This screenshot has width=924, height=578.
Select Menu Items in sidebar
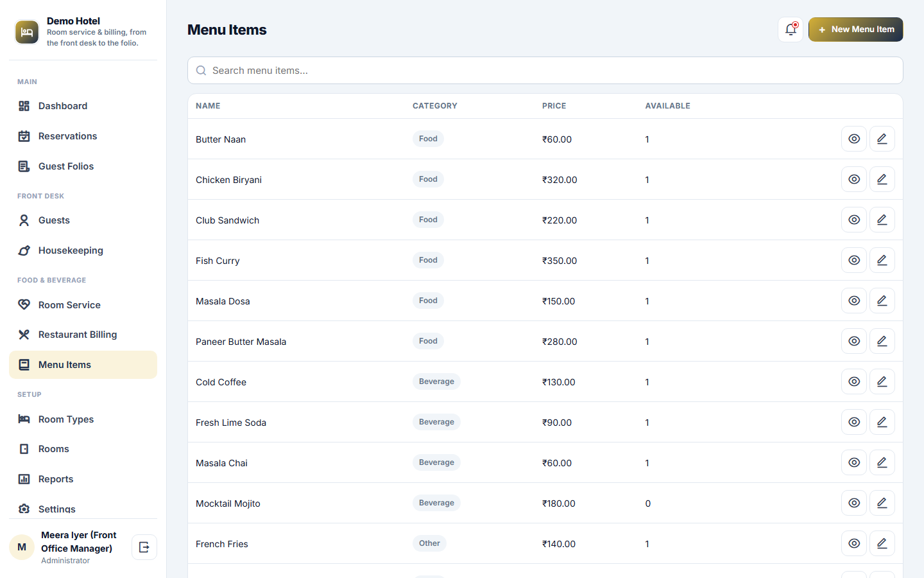[83, 365]
